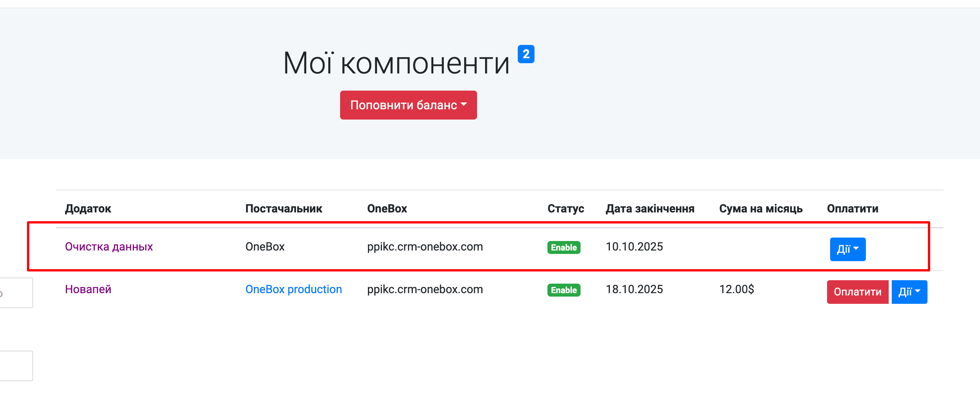Viewport: 980px width, 399px height.
Task: Expand Дії dropdown for Новапей row
Action: click(909, 292)
